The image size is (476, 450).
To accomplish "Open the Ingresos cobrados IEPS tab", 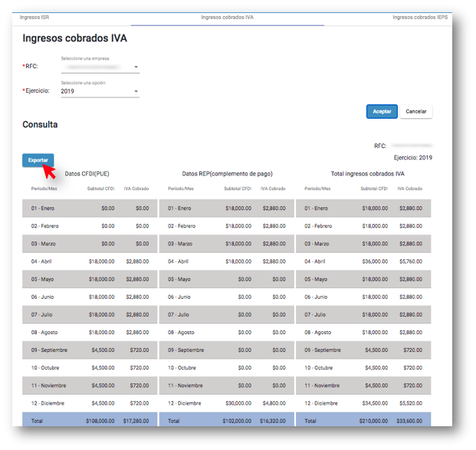I will click(x=420, y=18).
